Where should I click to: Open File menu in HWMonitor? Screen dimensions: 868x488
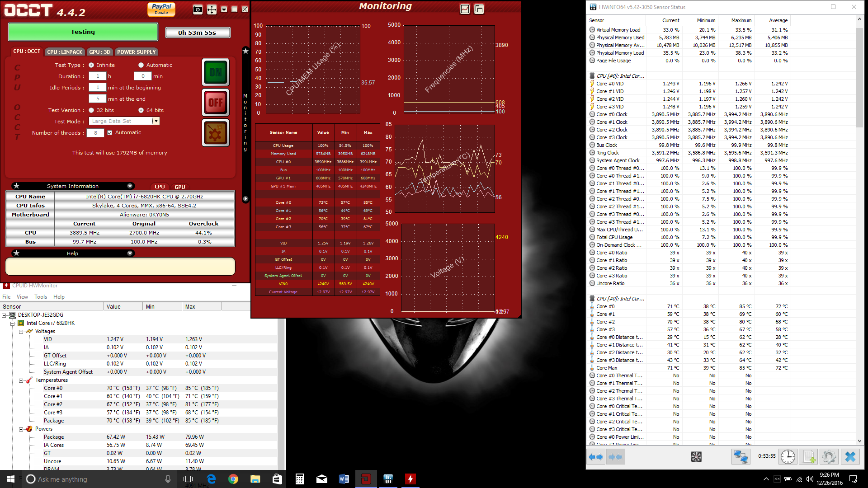(6, 297)
